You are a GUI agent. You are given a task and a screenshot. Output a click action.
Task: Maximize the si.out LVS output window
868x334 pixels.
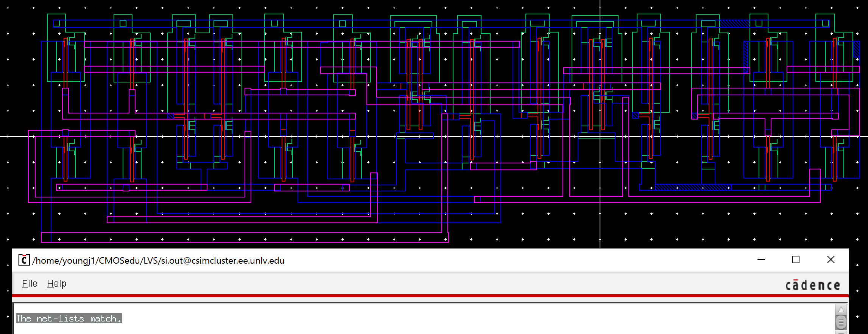796,260
